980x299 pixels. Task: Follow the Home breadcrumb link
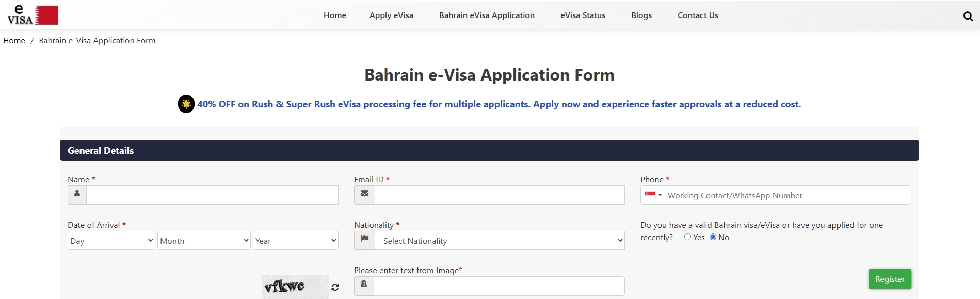pyautogui.click(x=14, y=41)
